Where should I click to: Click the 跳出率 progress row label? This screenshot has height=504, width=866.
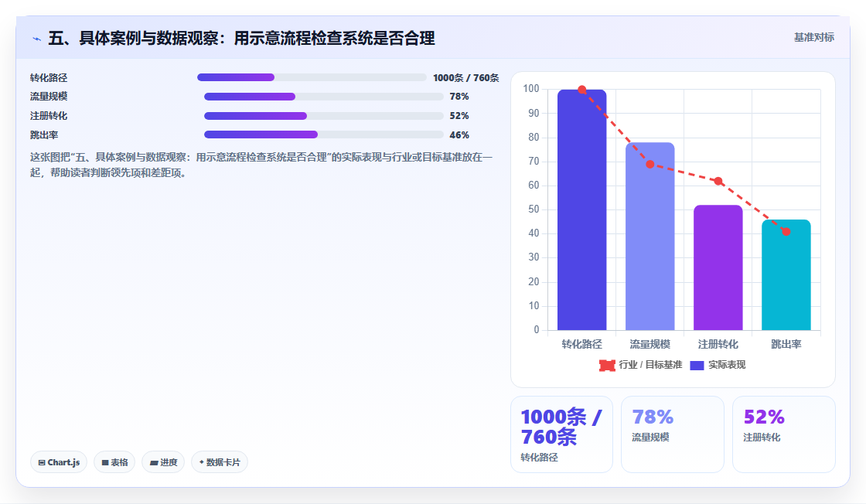(x=44, y=135)
